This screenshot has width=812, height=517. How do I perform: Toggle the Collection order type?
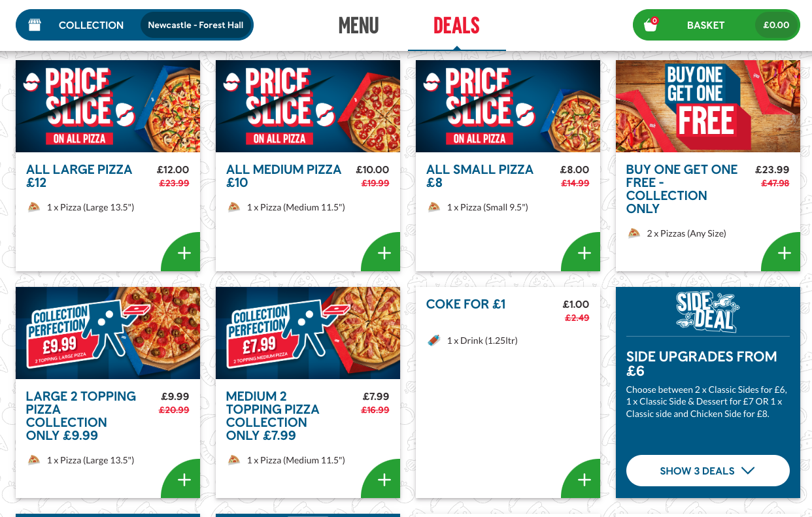pyautogui.click(x=91, y=25)
